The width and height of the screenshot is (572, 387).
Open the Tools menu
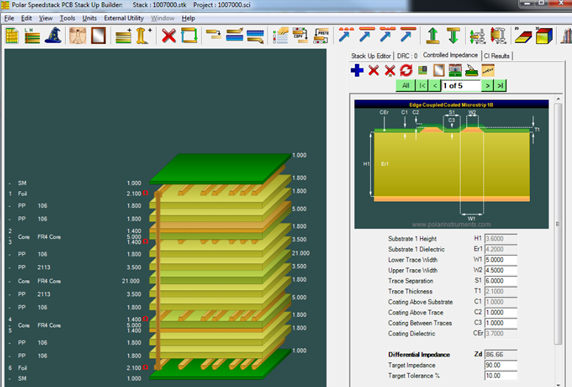[x=67, y=18]
